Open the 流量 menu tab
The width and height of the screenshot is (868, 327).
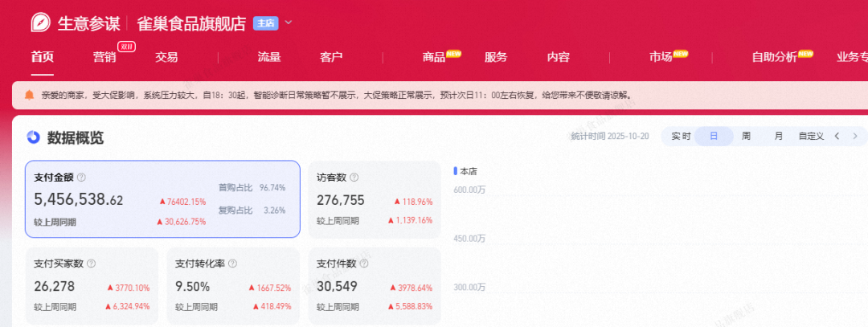pos(269,57)
